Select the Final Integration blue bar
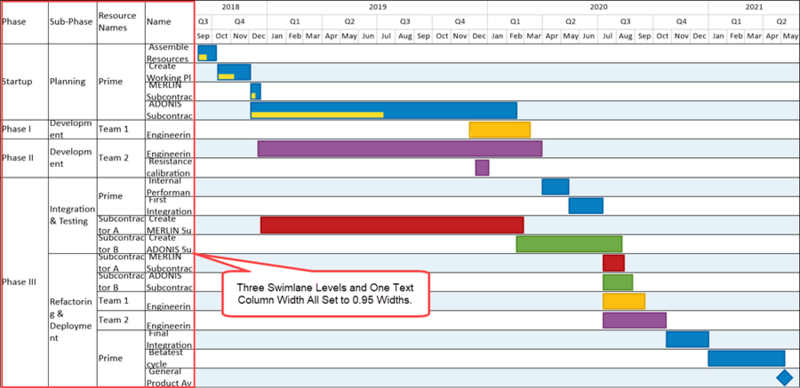This screenshot has width=800, height=388. [x=687, y=339]
